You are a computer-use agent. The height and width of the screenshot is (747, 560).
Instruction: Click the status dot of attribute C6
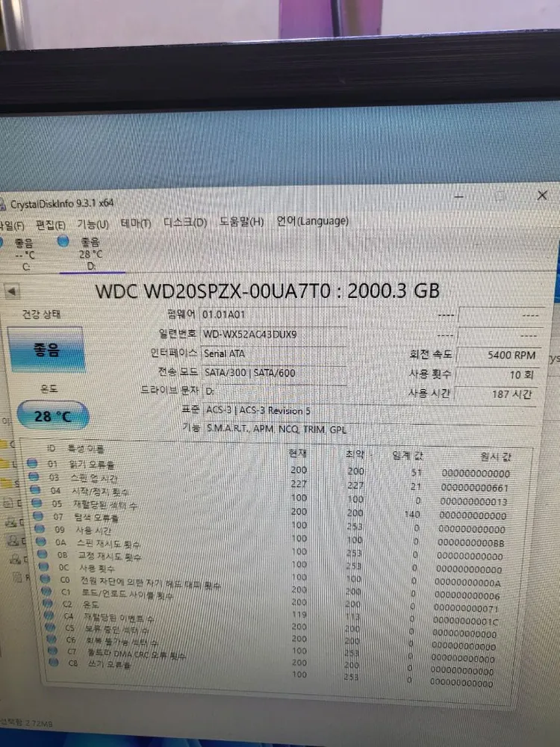[x=52, y=639]
